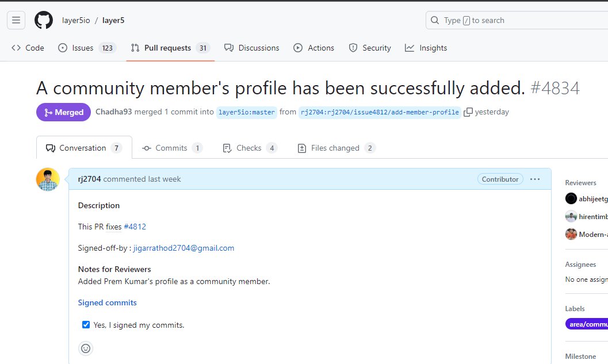Click the Contributor badge
608x364 pixels.
click(x=500, y=179)
